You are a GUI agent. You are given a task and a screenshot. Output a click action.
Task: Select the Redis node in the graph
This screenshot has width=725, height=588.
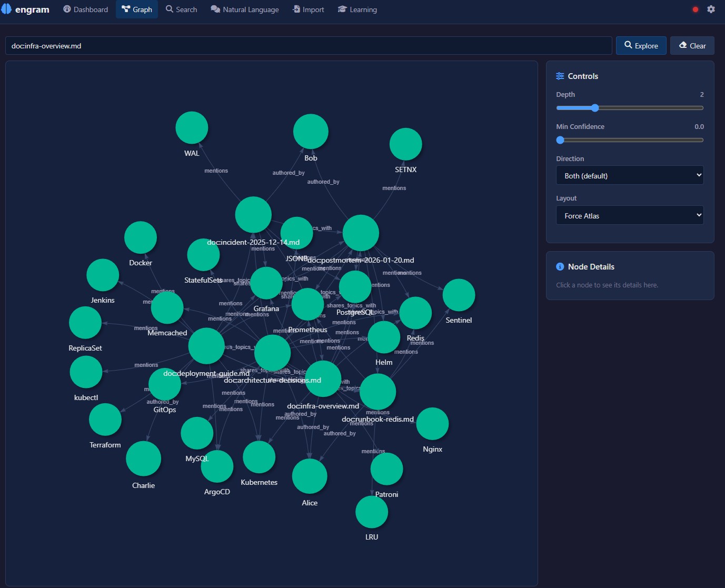(x=415, y=312)
